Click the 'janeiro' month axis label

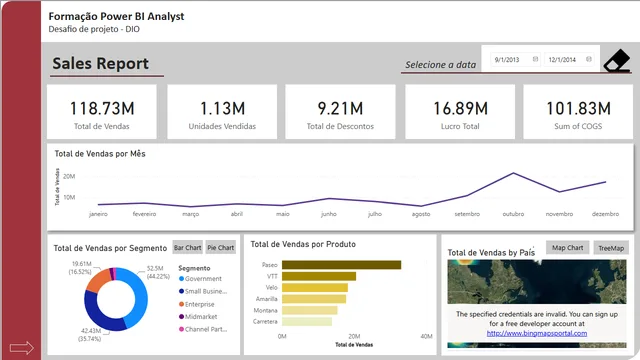coord(98,214)
